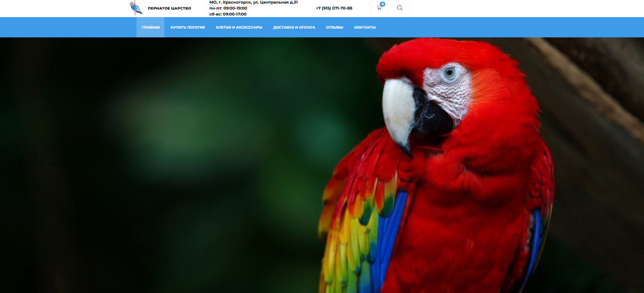Image resolution: width=644 pixels, height=293 pixels.
Task: Click the Красногорск store address text
Action: coord(253,2)
